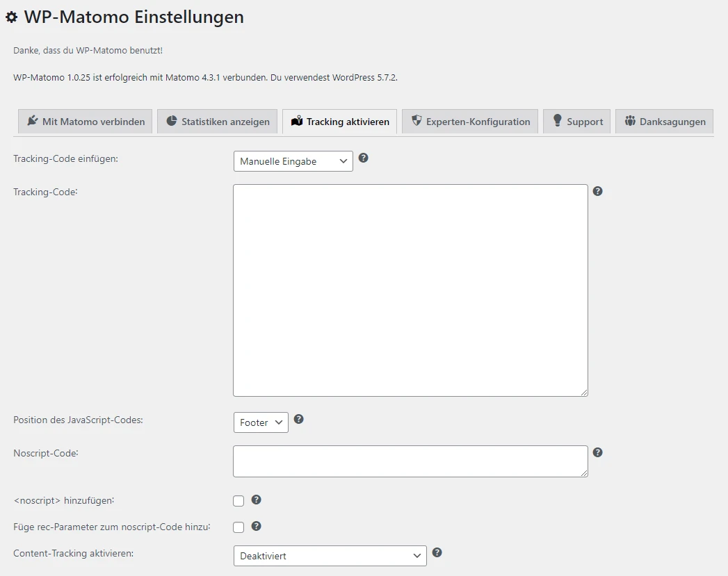
Task: Open the Statistiken anzeigen tab
Action: point(217,122)
